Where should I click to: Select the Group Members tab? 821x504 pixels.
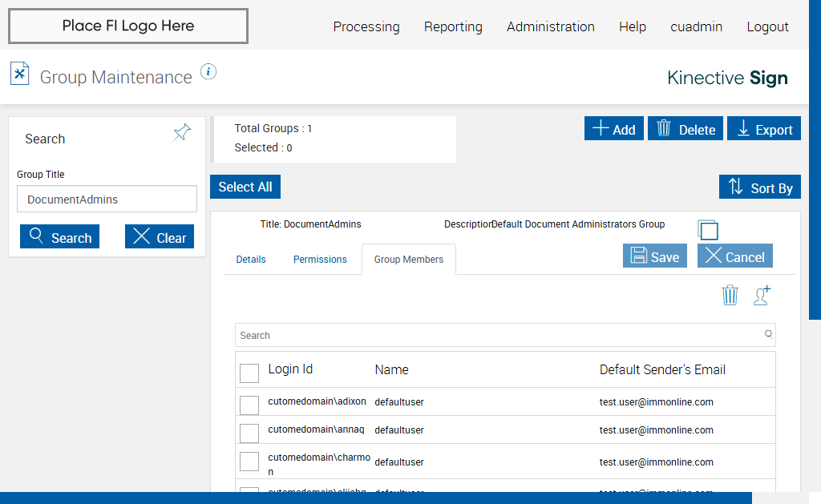408,260
